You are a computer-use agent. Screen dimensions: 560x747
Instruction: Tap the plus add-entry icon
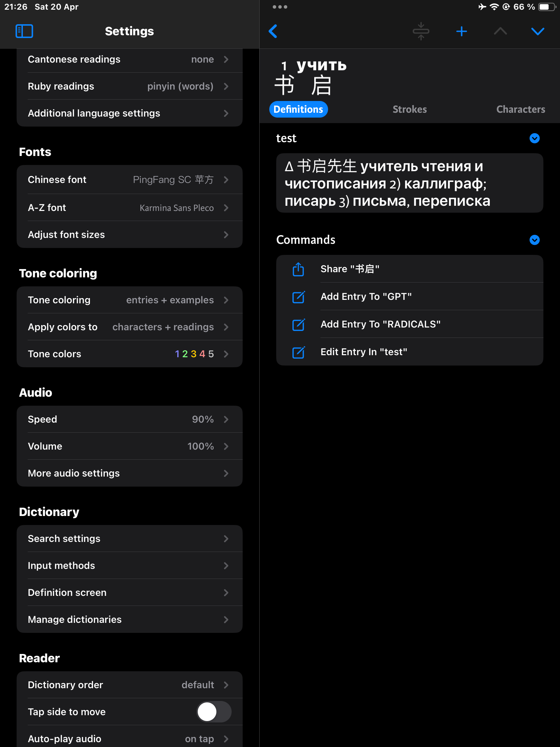pyautogui.click(x=461, y=31)
